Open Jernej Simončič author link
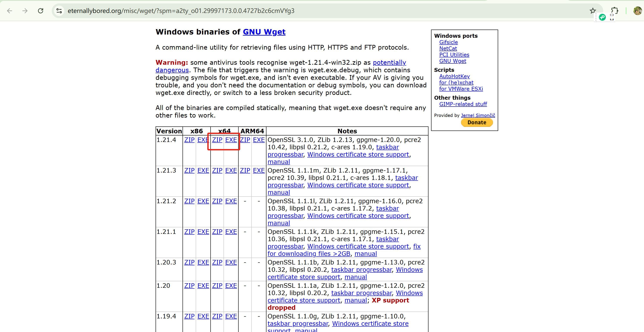 click(478, 115)
